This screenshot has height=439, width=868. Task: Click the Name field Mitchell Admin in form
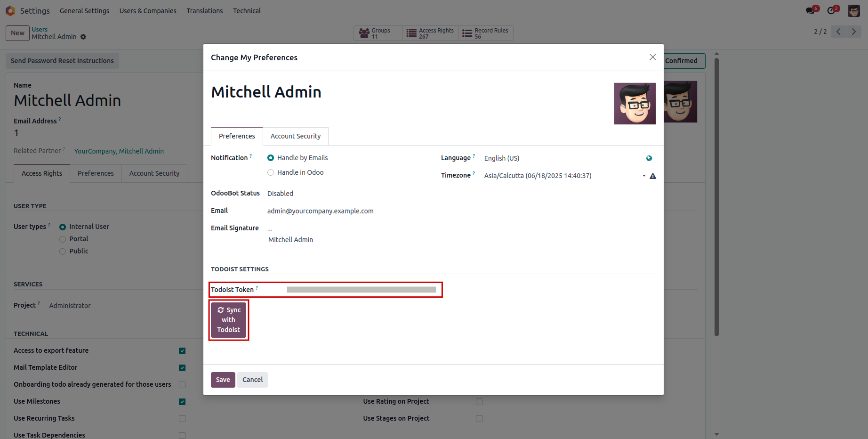tap(67, 100)
